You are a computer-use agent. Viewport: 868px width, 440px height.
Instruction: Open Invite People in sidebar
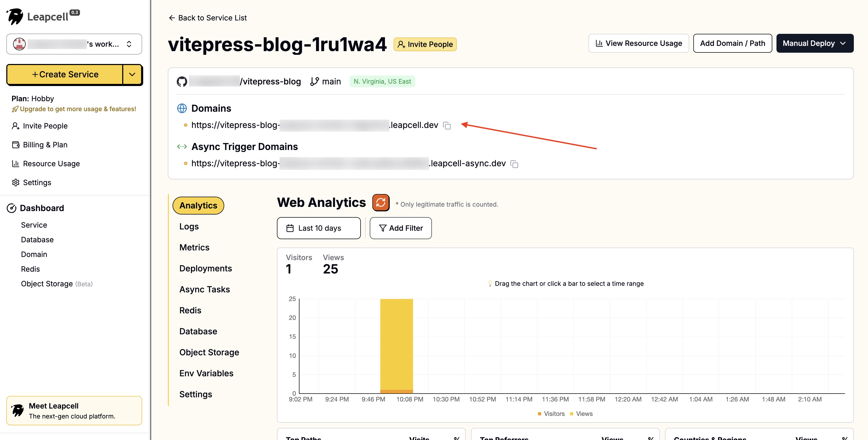coord(40,126)
